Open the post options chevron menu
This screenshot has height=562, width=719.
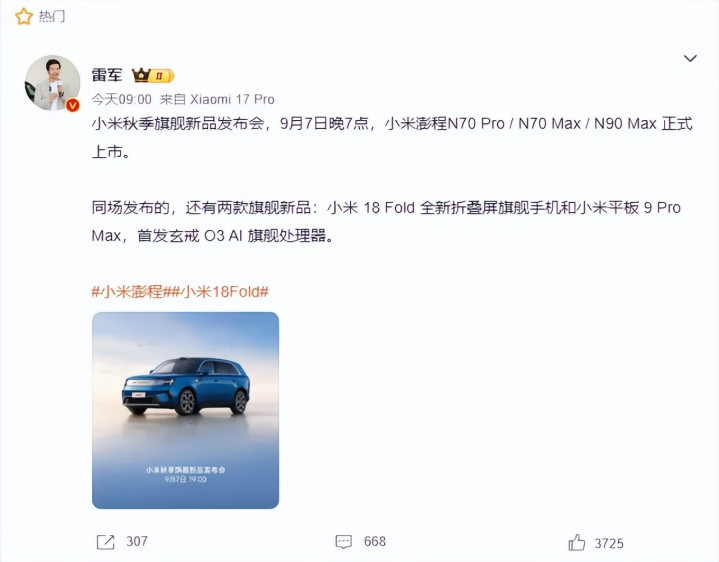point(690,58)
